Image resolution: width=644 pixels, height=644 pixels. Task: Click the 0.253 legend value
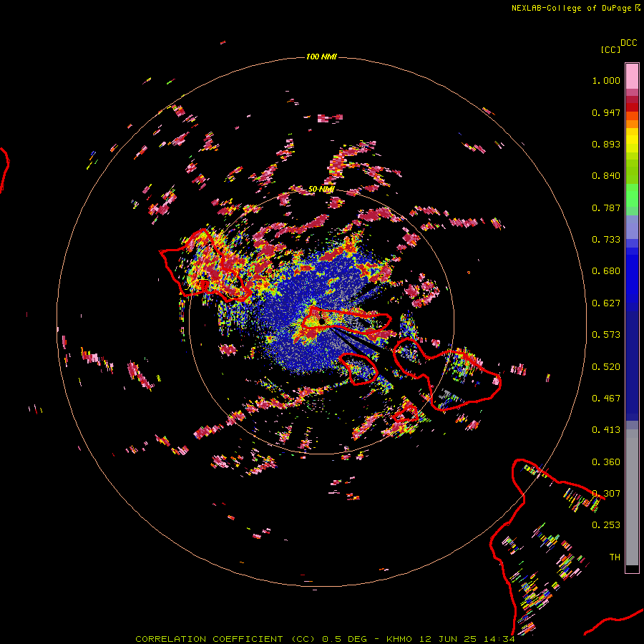[x=606, y=525]
